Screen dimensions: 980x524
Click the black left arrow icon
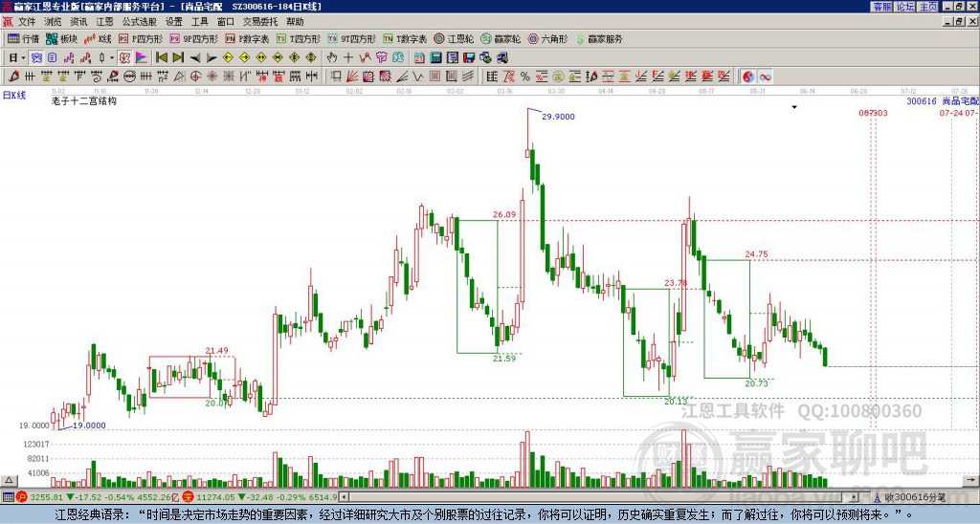(x=195, y=58)
